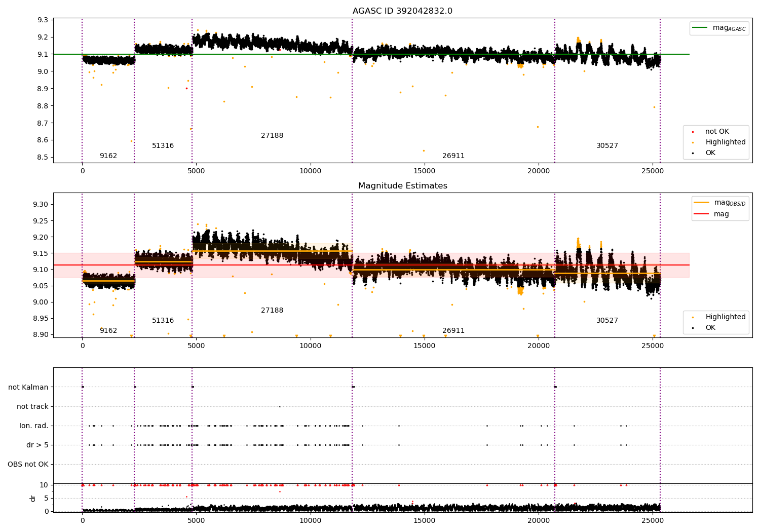Click OBSID label 30527 in top plot
Image resolution: width=760 pixels, height=532 pixels.
coord(607,146)
